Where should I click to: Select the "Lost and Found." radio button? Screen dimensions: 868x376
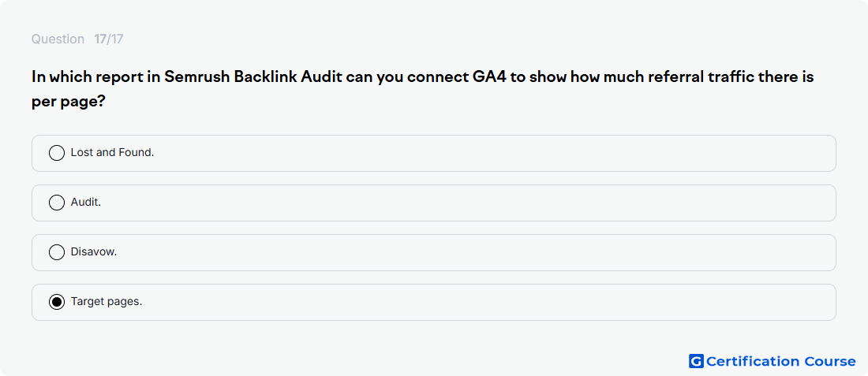tap(57, 153)
